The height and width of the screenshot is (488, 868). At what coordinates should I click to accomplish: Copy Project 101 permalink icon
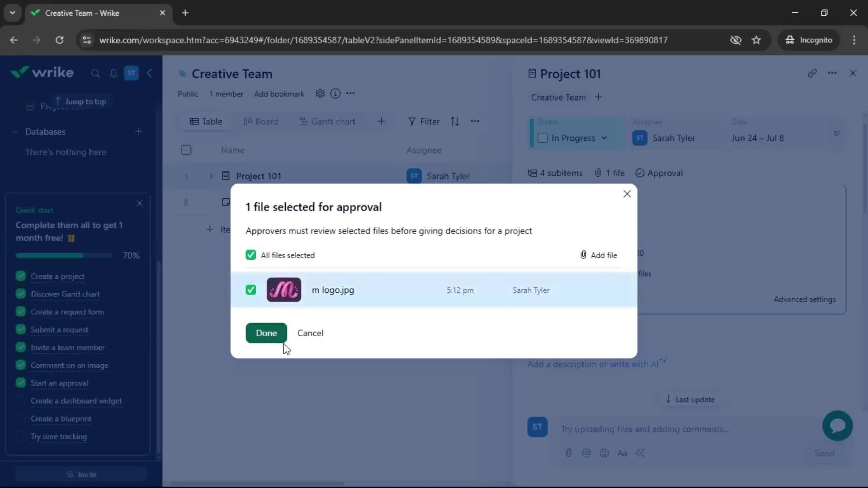point(812,73)
